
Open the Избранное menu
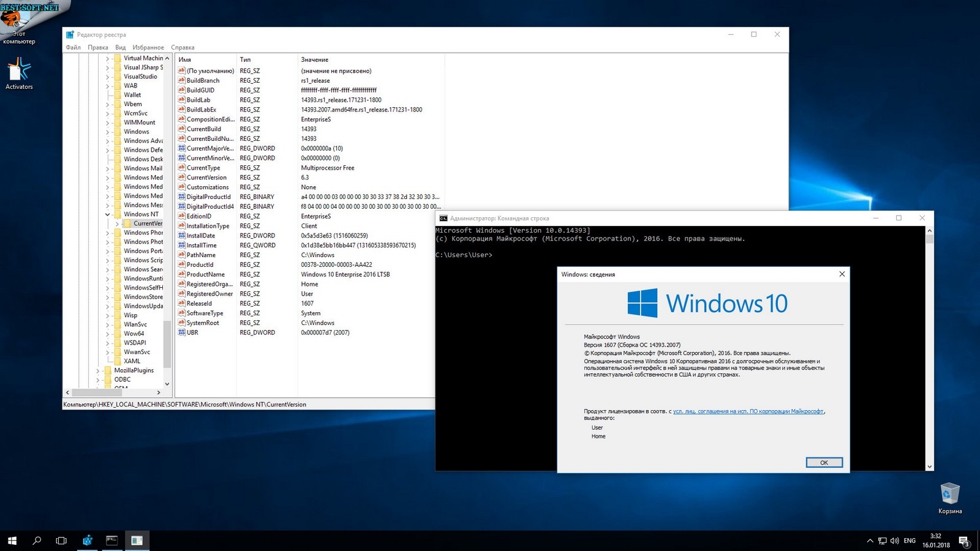[x=148, y=47]
